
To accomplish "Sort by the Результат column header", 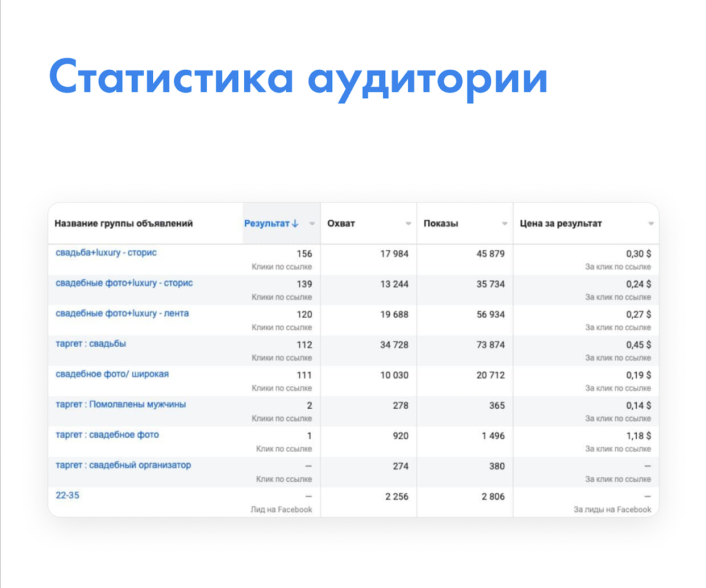I will click(267, 224).
